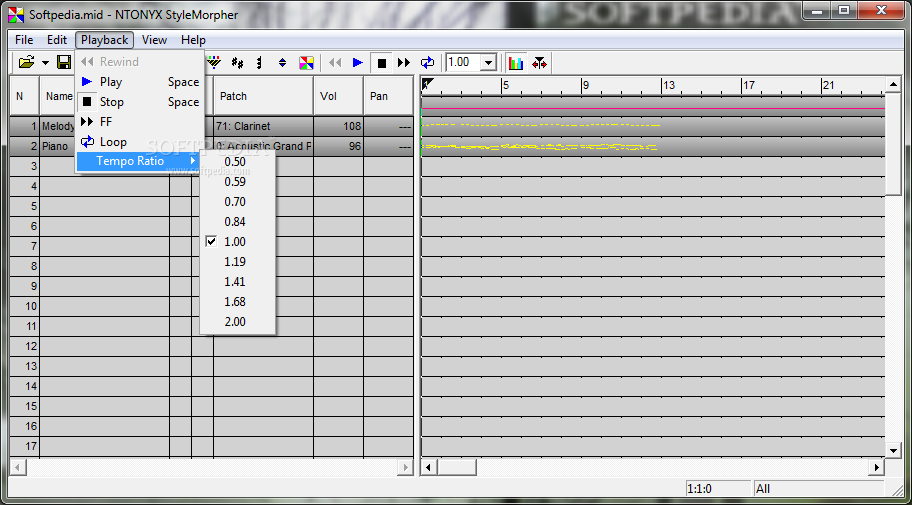
Task: Click the 71: Clarinet patch cell
Action: tap(263, 126)
